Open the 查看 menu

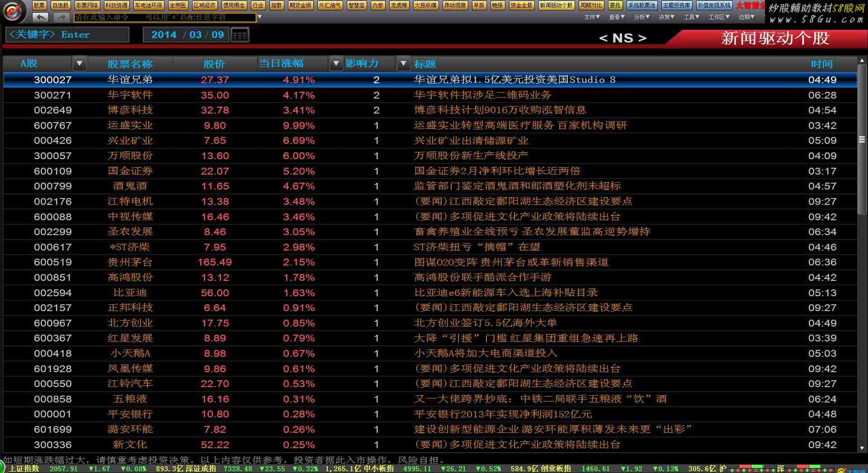click(x=617, y=17)
